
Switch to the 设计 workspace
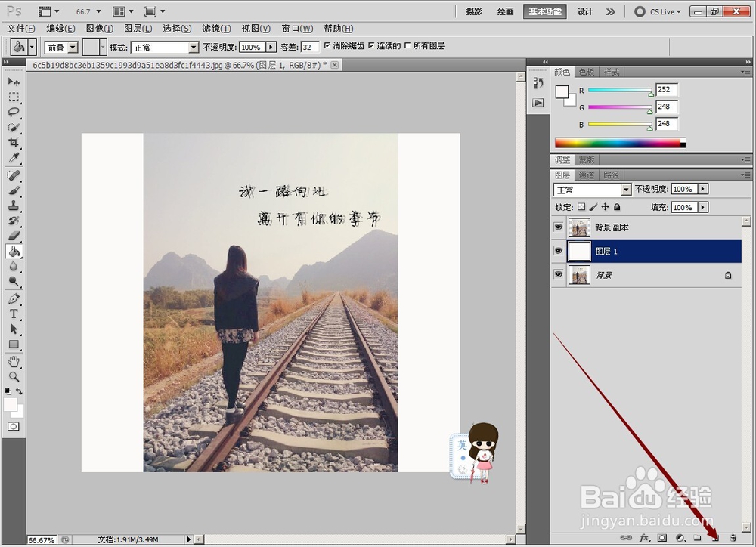[x=585, y=11]
